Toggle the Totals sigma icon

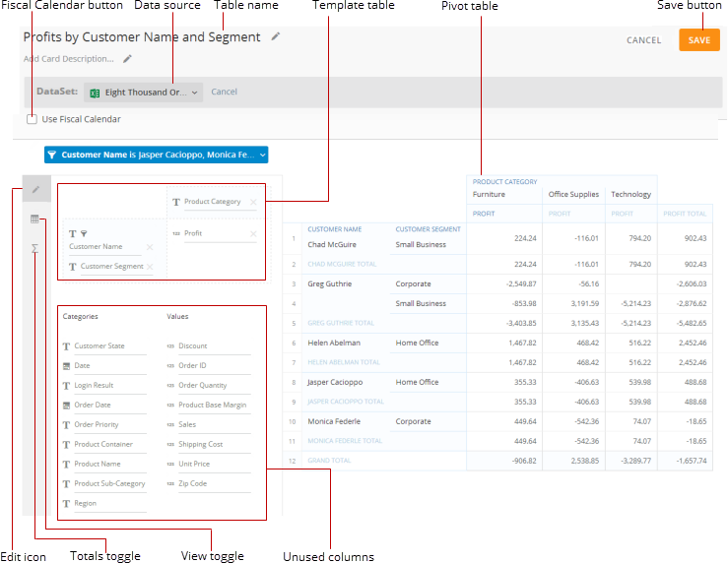tap(34, 249)
